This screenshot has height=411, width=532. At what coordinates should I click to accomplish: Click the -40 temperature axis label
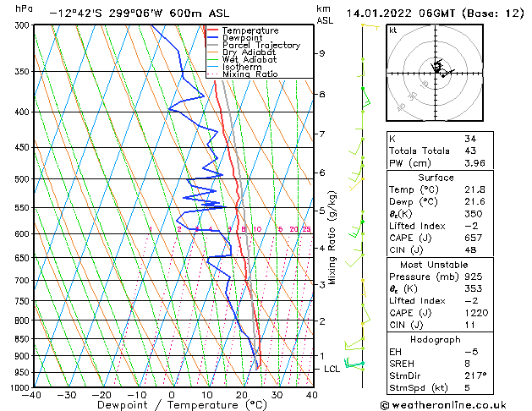pyautogui.click(x=31, y=395)
